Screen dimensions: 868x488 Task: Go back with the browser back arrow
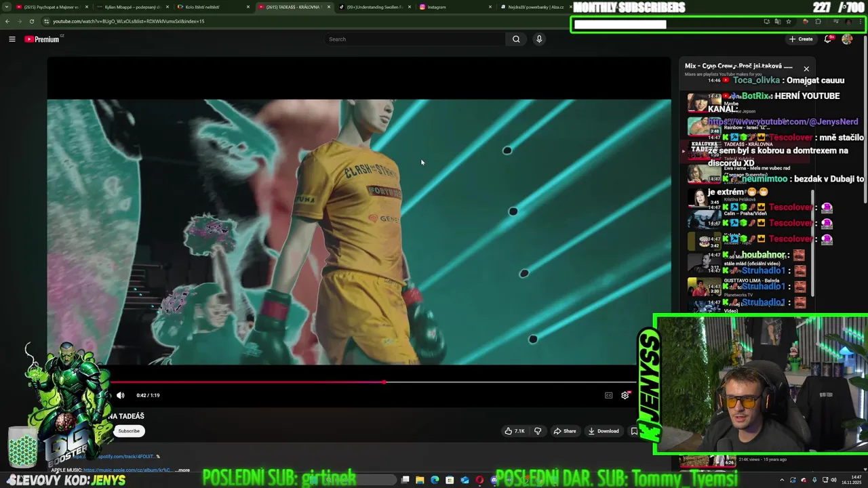7,21
